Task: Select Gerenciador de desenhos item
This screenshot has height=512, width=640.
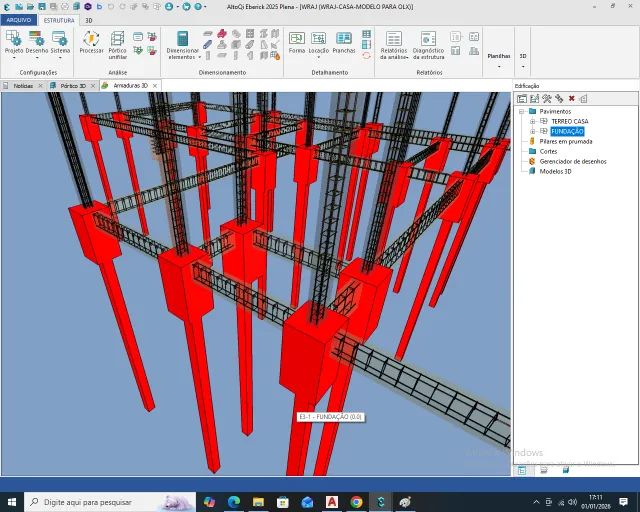Action: click(x=573, y=161)
